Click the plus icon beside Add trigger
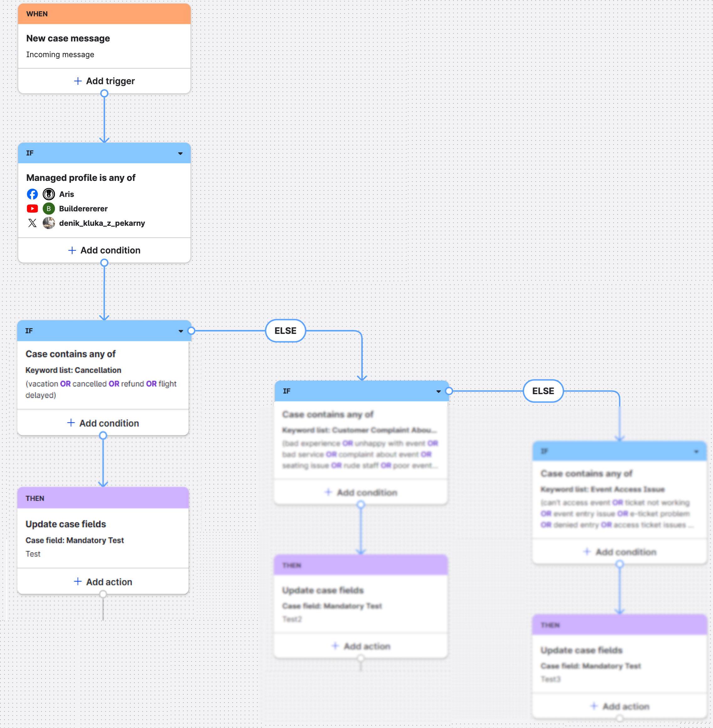 tap(78, 81)
